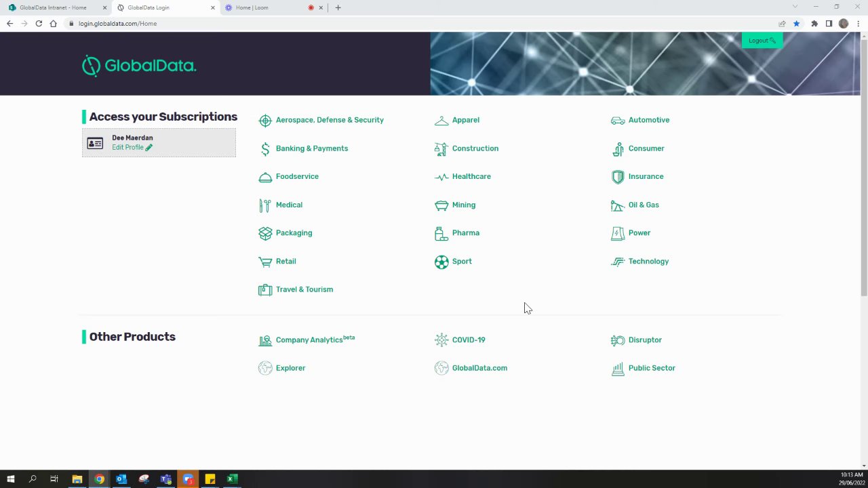868x488 pixels.
Task: Click the Automotive car icon
Action: click(618, 121)
